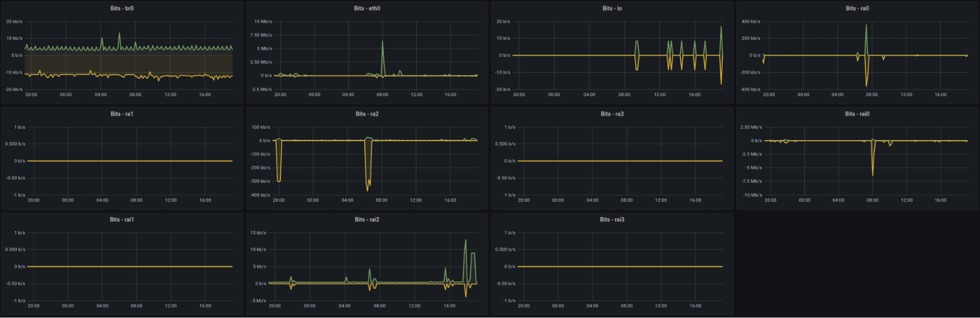The height and width of the screenshot is (318, 980).
Task: Click the 12:00 time label in rai2 panel
Action: coord(415,306)
